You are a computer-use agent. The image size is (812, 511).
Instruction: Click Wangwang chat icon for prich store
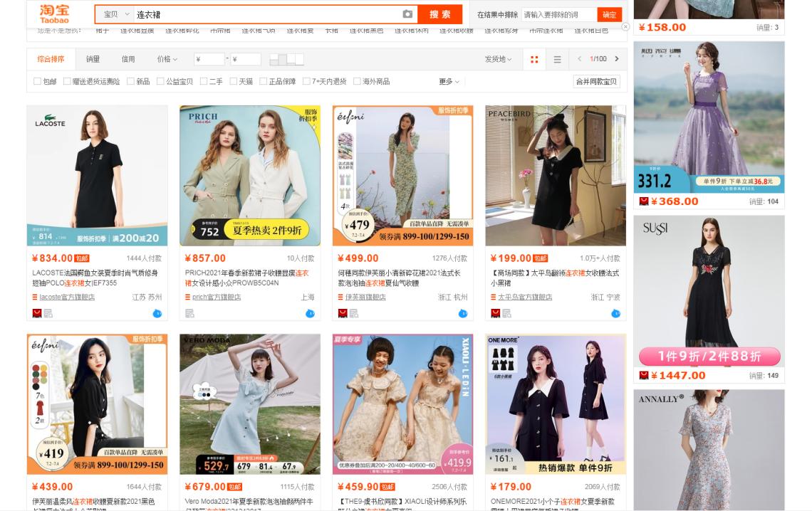[x=310, y=313]
